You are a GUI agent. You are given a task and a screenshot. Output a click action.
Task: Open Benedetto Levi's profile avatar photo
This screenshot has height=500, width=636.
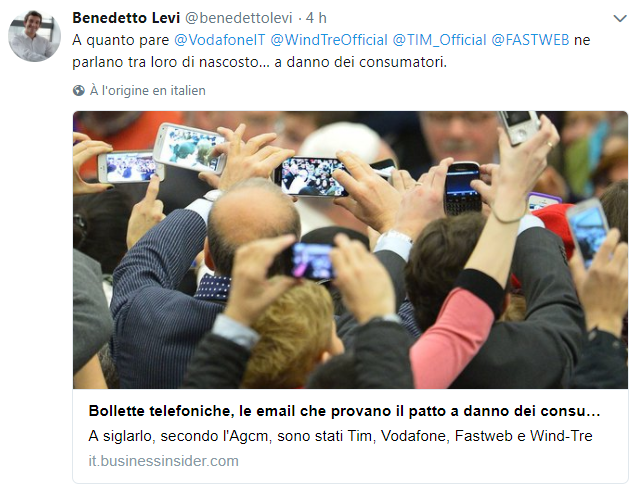point(34,36)
